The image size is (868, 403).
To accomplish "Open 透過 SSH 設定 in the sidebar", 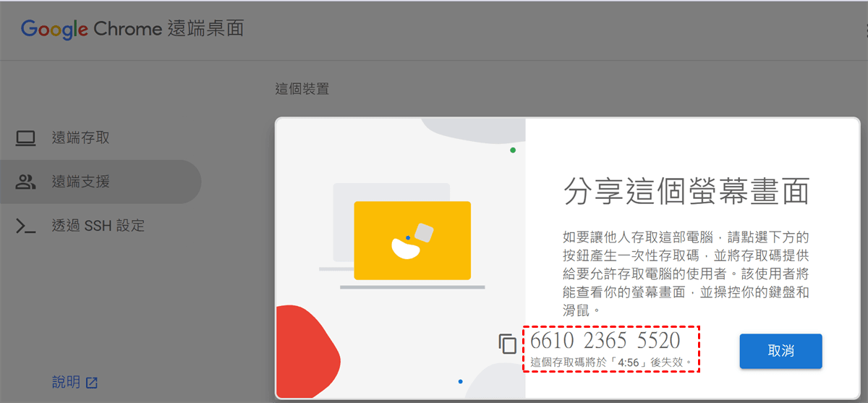I will [100, 226].
